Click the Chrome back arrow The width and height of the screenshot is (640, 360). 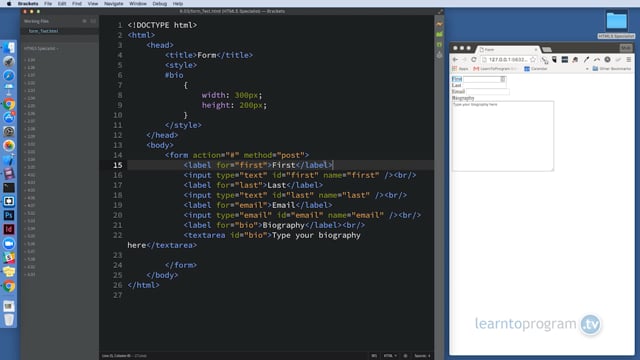pyautogui.click(x=455, y=60)
